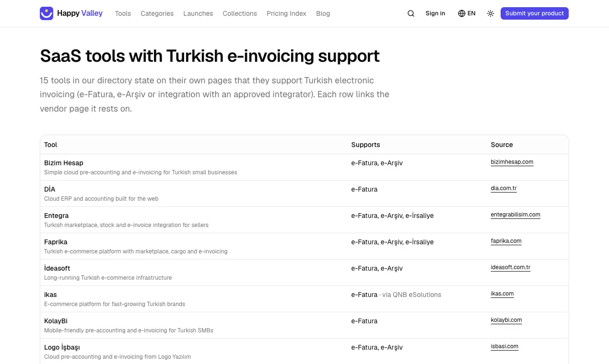
Task: Click Submit your product button
Action: tap(535, 13)
